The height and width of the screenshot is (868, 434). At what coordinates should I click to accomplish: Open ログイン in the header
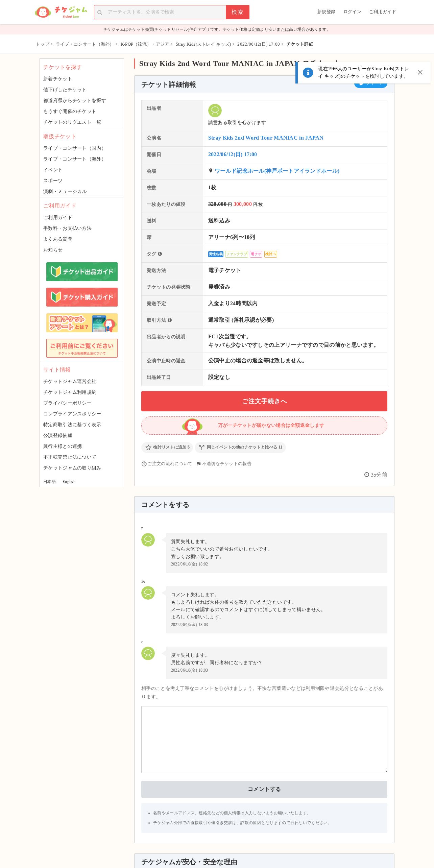point(352,12)
